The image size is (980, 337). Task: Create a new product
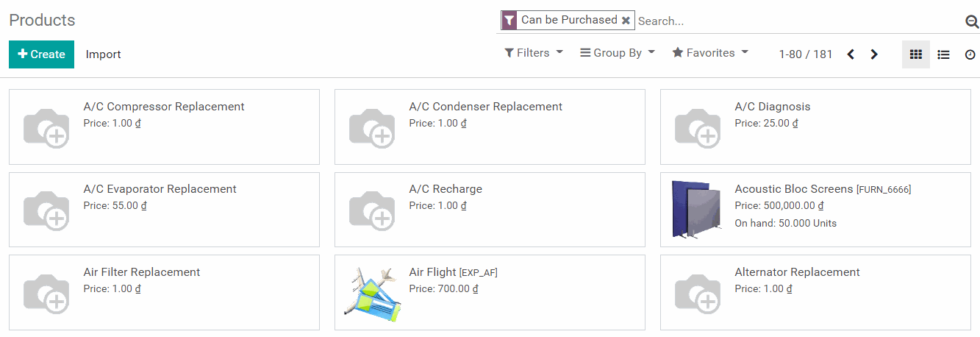pyautogui.click(x=41, y=54)
